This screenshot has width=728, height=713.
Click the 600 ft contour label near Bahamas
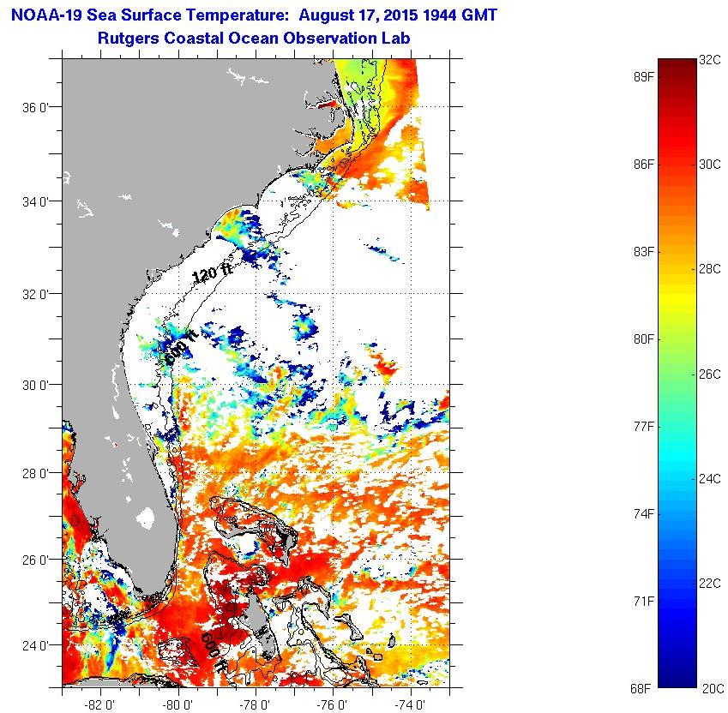[x=214, y=653]
